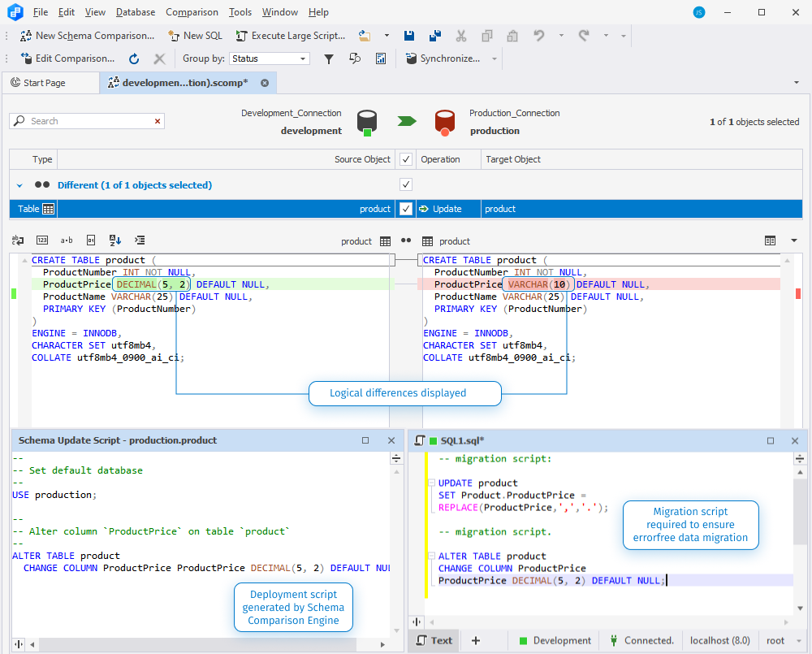Click the Text view tab
The width and height of the screenshot is (812, 654).
coord(434,640)
